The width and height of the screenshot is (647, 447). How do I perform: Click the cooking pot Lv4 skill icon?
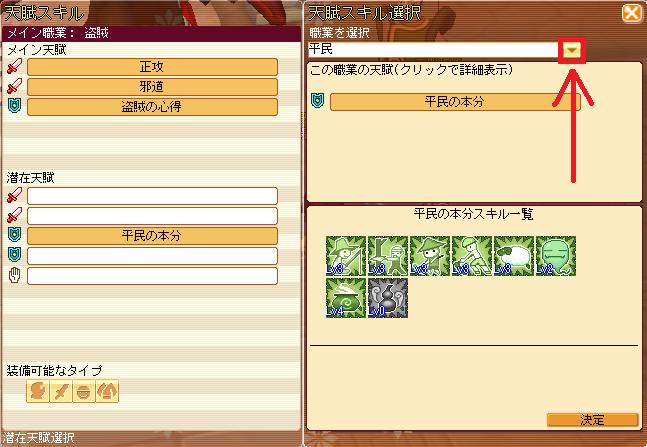pyautogui.click(x=346, y=298)
